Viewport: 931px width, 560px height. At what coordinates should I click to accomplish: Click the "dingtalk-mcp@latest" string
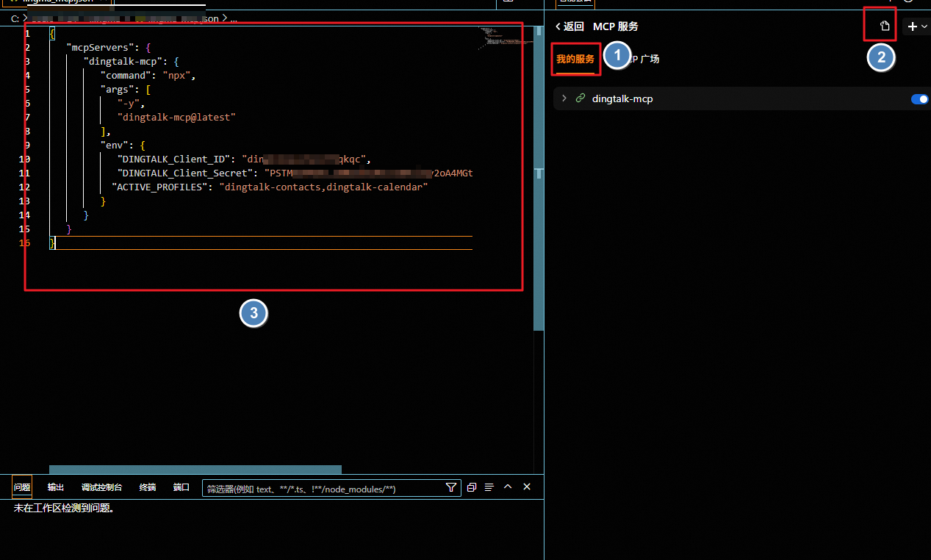176,118
